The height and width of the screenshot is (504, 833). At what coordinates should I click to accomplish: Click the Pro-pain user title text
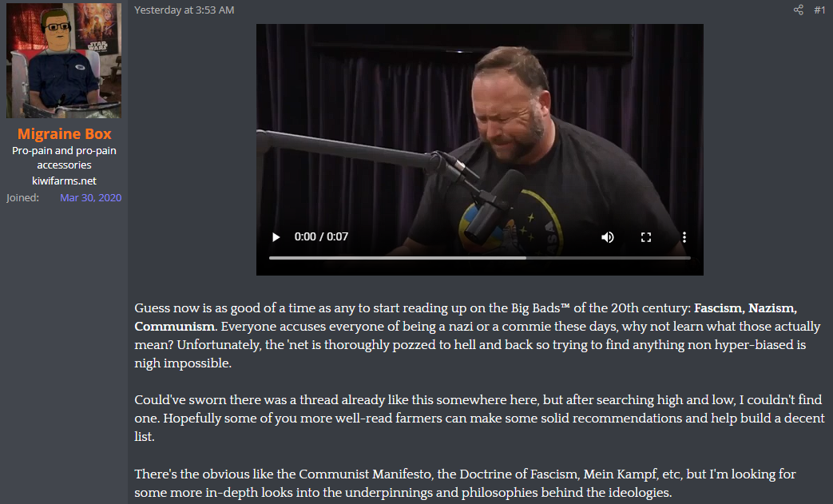[64, 157]
